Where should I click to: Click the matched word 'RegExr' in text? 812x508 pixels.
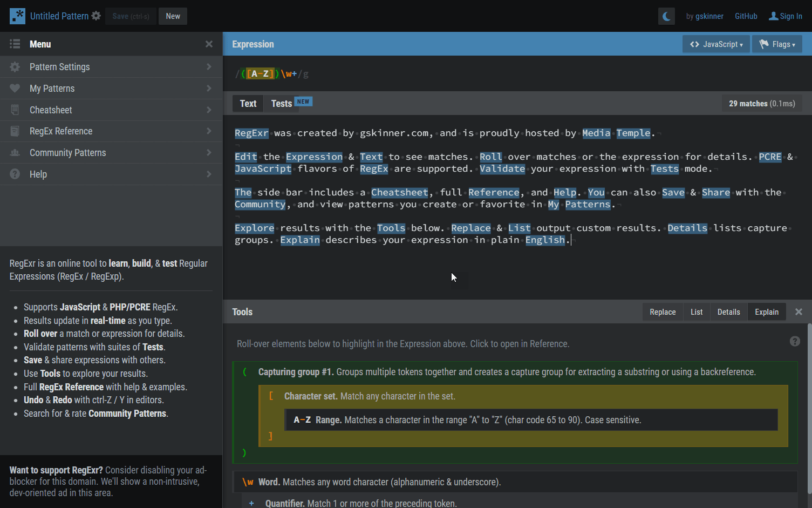pos(251,133)
